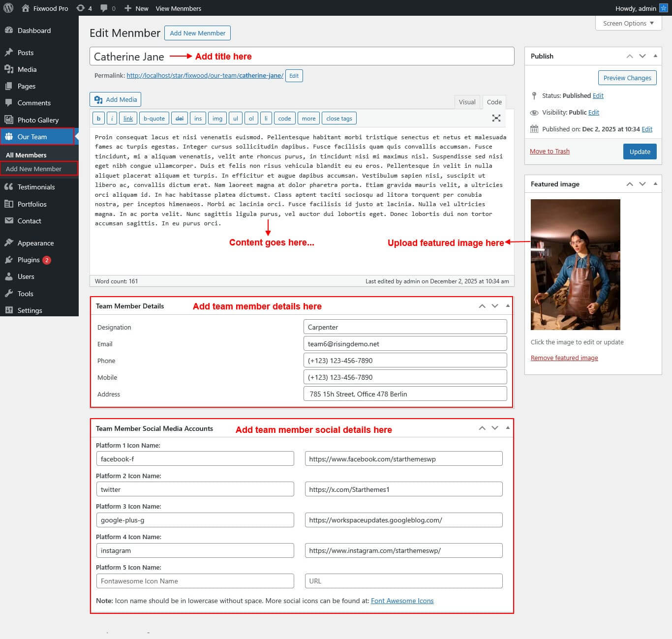
Task: Collapse the Featured image panel
Action: click(655, 184)
